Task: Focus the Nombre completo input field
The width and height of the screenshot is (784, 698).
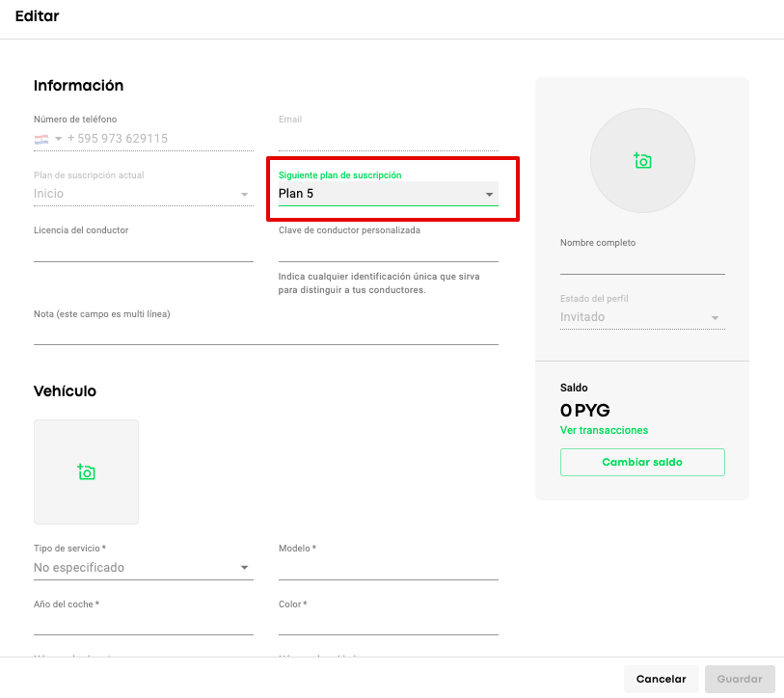Action: (642, 262)
